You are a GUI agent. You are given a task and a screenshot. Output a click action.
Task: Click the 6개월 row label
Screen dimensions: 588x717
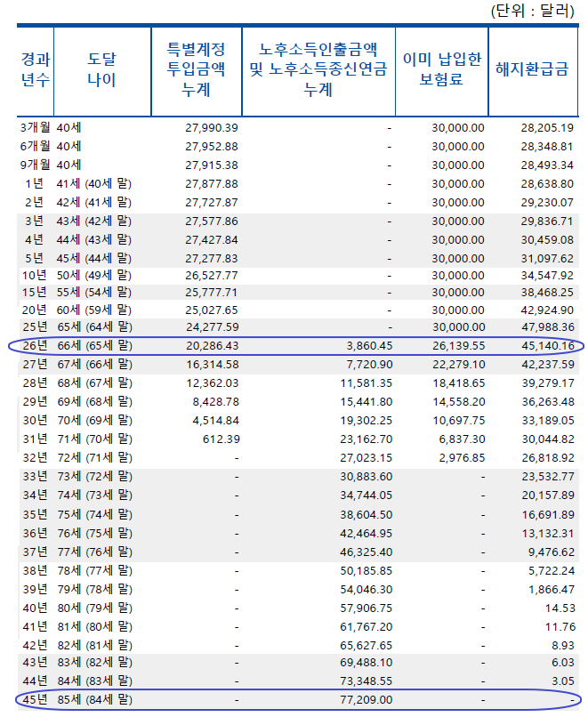(x=36, y=146)
